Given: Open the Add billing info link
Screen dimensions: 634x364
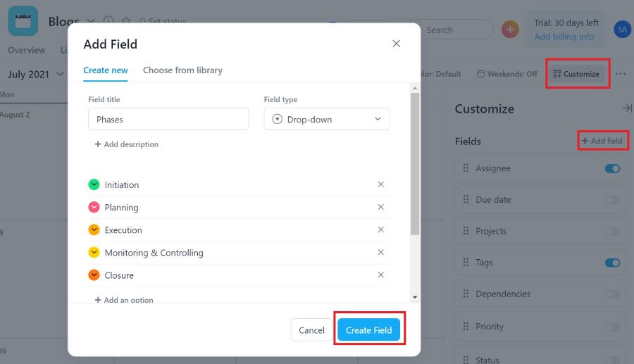Looking at the screenshot, I should click(x=564, y=37).
